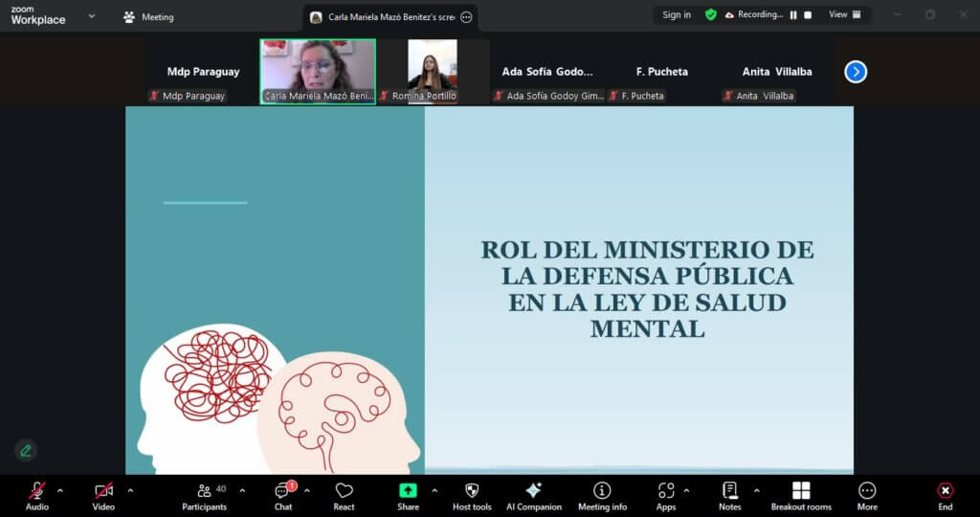Image resolution: width=980 pixels, height=517 pixels.
Task: Click the green Share screen button
Action: [408, 495]
